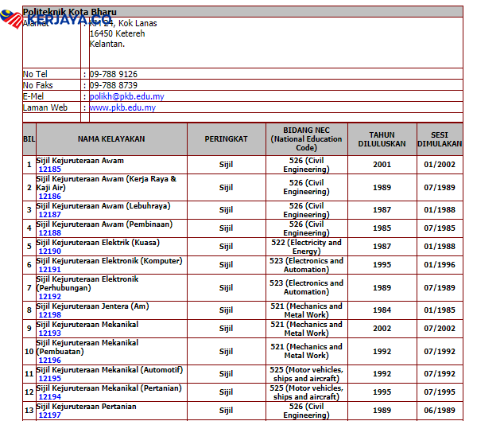Select text Sijil Kejuruteraan Elektronik (Komputer)
504x421 pixels.
pyautogui.click(x=109, y=261)
